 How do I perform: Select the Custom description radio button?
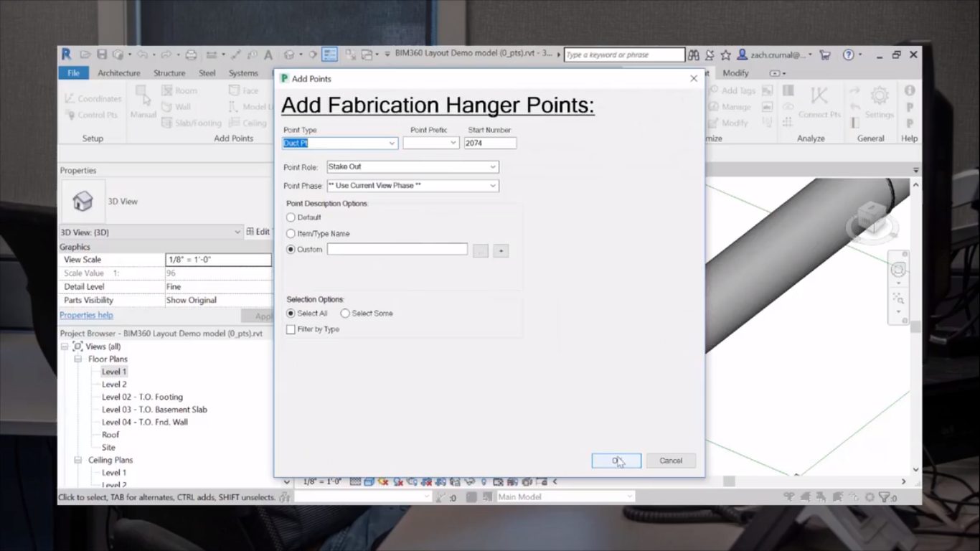point(291,250)
